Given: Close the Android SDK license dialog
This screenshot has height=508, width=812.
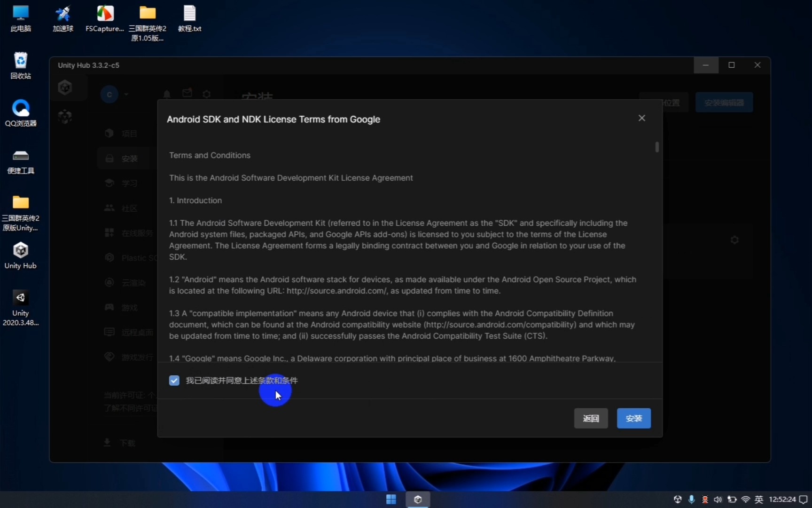Looking at the screenshot, I should [x=642, y=118].
